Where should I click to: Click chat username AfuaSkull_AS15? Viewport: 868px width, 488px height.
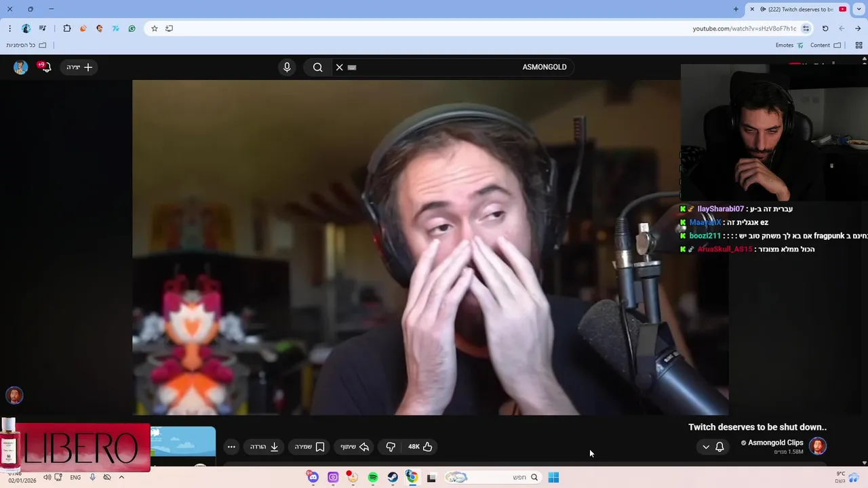(x=725, y=249)
